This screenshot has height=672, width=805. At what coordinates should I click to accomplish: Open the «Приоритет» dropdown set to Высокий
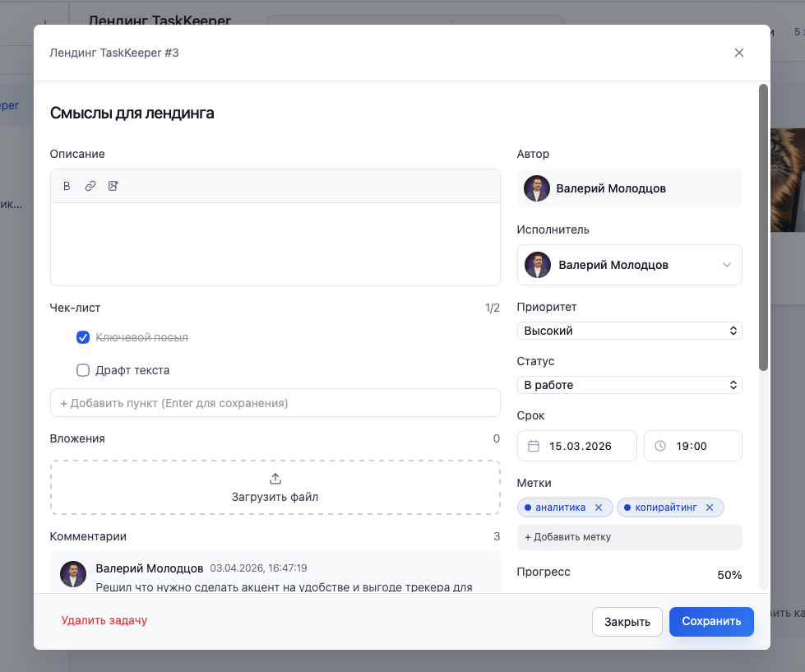pyautogui.click(x=629, y=331)
